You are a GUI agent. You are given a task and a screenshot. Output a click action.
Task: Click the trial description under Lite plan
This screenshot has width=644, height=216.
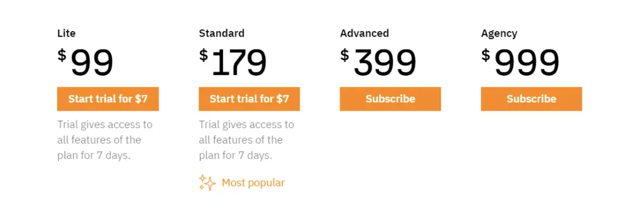105,140
